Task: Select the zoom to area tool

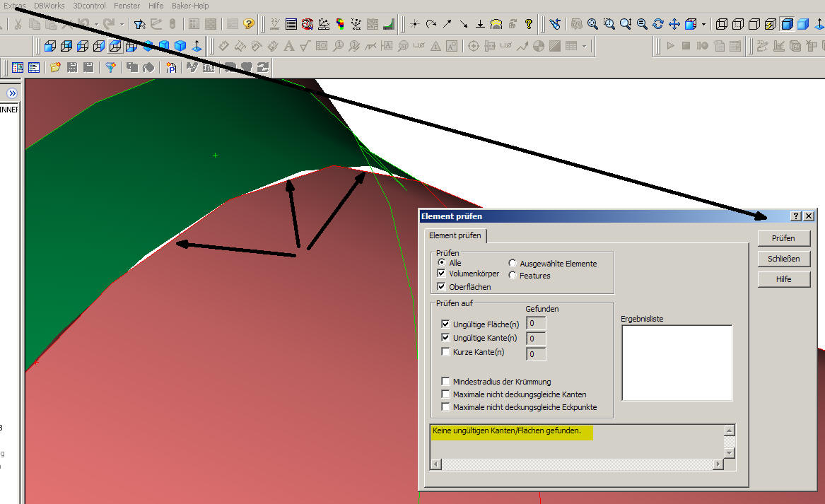Action: click(x=609, y=24)
